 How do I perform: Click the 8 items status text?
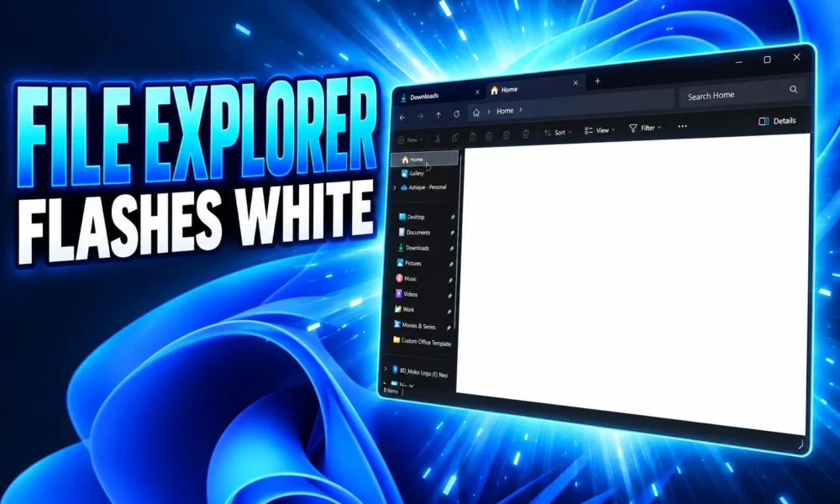[391, 391]
